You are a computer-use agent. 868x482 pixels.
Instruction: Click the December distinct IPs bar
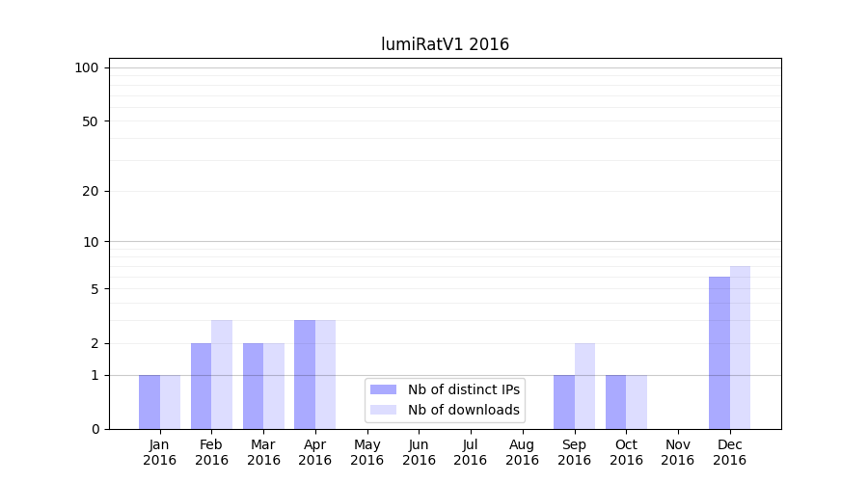click(x=719, y=353)
